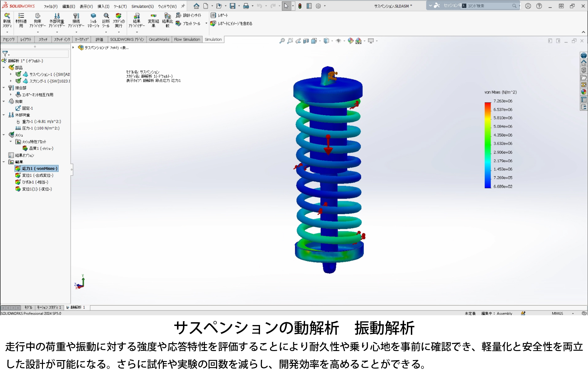Select 結果オプション in the tree
Screen dimensions: 588x372
(x=21, y=155)
